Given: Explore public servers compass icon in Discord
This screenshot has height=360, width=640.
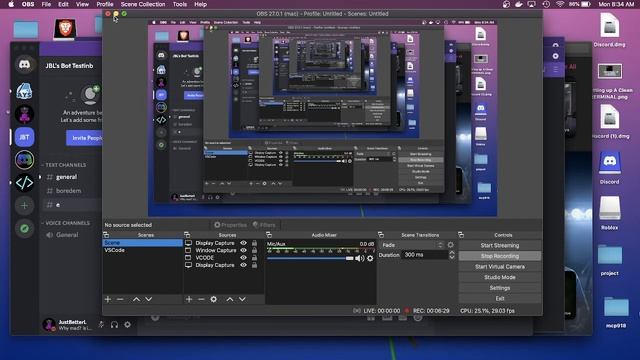Looking at the screenshot, I should (24, 229).
